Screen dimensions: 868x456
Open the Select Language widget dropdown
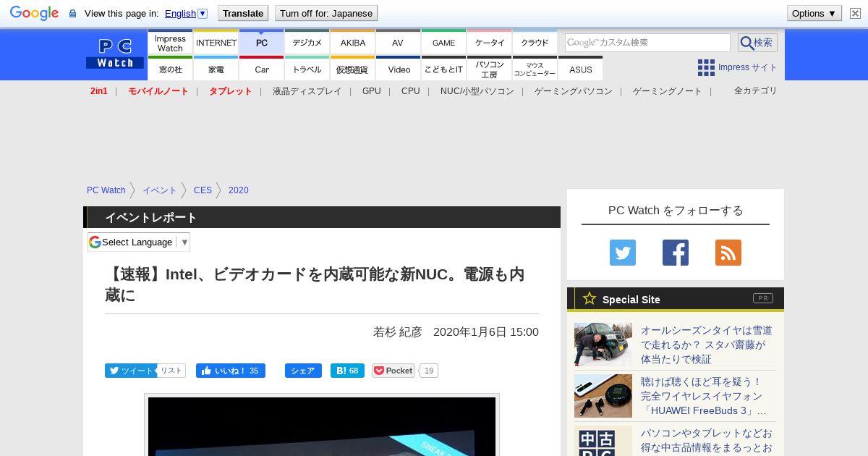[x=139, y=242]
